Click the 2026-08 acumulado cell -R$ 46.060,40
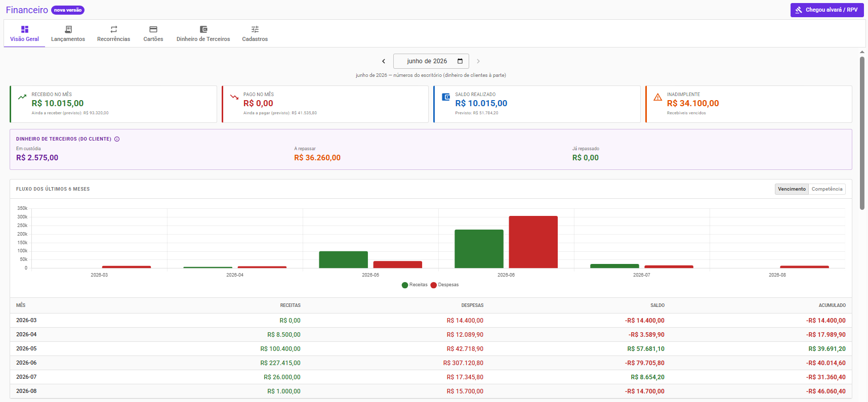This screenshot has height=402, width=868. click(x=825, y=391)
